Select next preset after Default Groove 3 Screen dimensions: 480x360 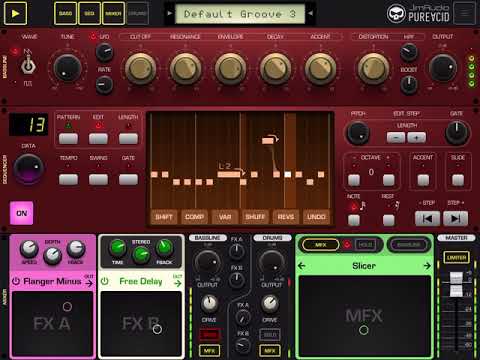310,14
